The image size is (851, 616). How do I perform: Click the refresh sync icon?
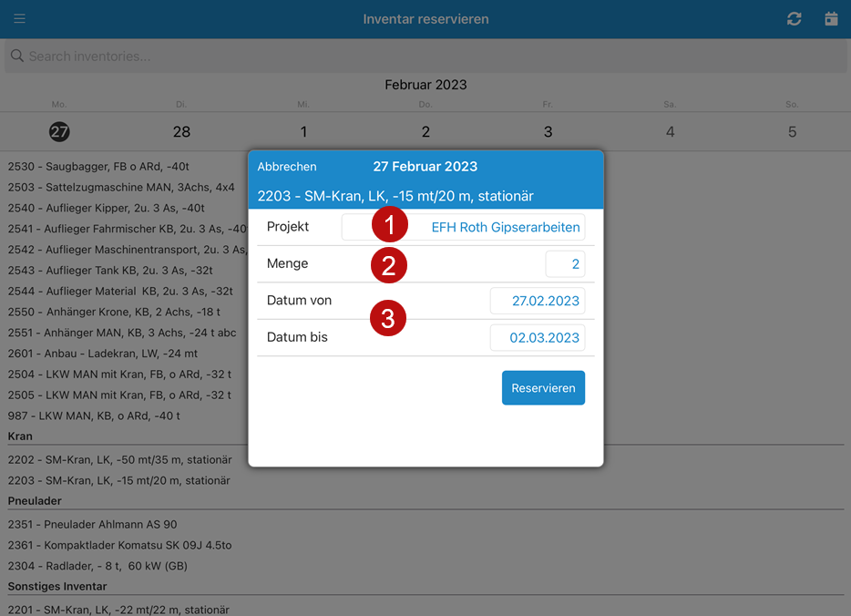click(x=795, y=19)
